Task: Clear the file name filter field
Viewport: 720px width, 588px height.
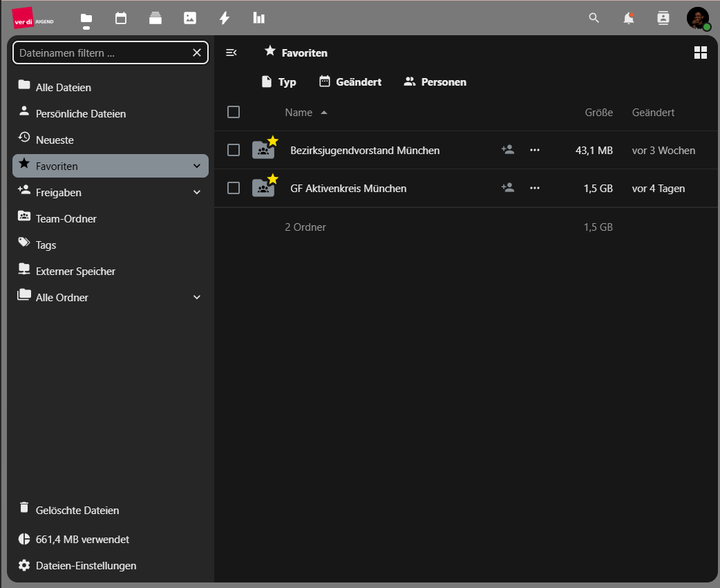Action: pyautogui.click(x=197, y=53)
